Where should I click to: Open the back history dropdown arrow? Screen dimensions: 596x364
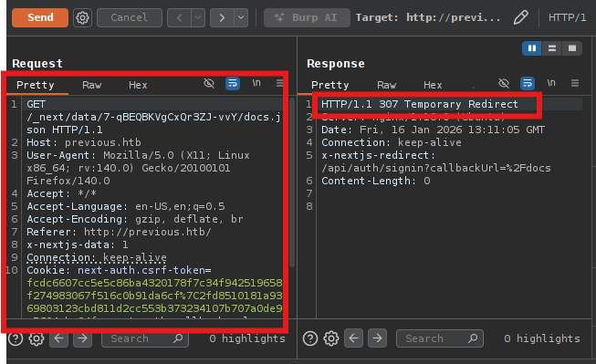[x=198, y=17]
